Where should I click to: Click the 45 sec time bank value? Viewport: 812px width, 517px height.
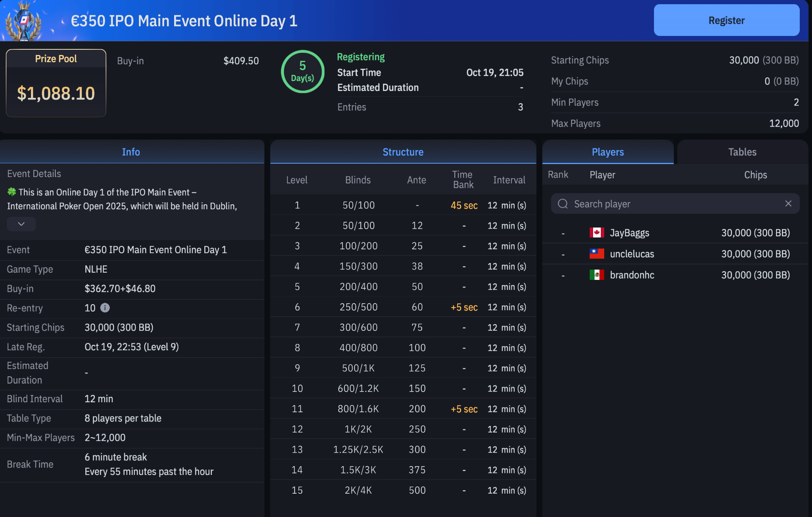pos(464,205)
